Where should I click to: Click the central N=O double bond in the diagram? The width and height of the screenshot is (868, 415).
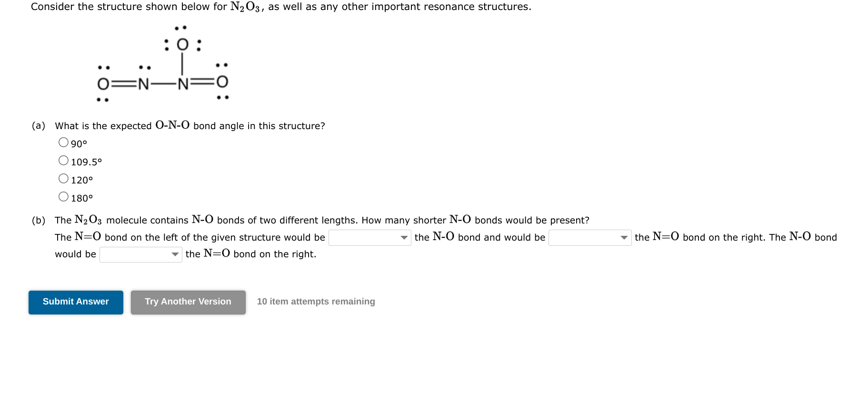point(202,83)
